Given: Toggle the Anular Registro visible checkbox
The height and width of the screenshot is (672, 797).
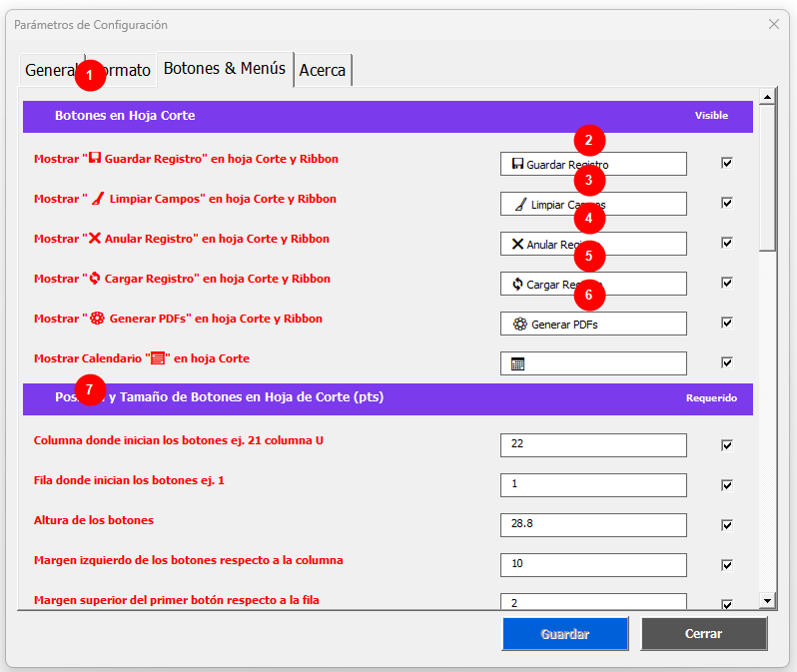Looking at the screenshot, I should pyautogui.click(x=727, y=243).
